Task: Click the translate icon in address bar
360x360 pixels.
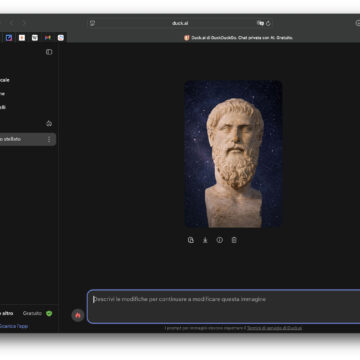Action: click(x=260, y=23)
